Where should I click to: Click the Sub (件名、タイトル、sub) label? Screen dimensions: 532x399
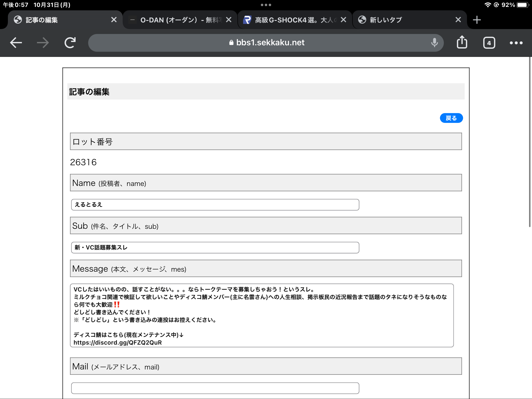coord(115,226)
